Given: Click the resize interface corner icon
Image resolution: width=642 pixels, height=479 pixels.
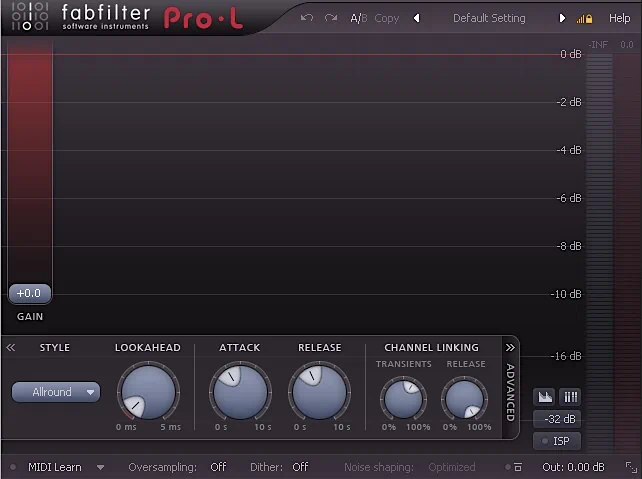Looking at the screenshot, I should tap(631, 467).
